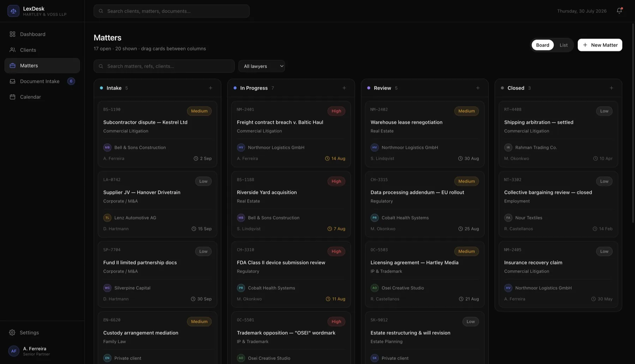Open the notifications bell
Screen dimensions: 635x364
pos(619,11)
